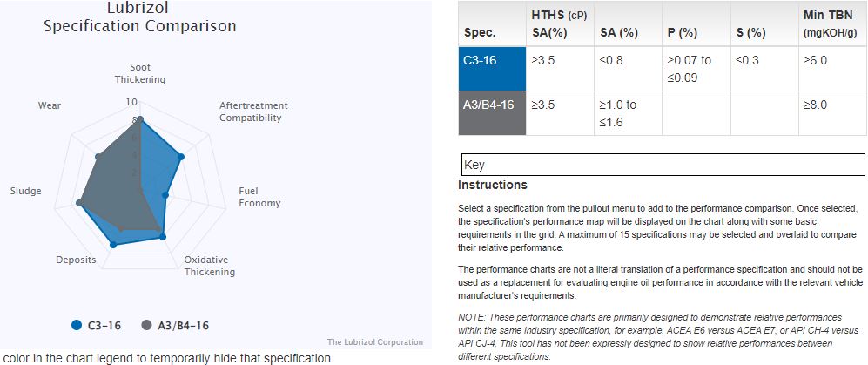Image resolution: width=868 pixels, height=365 pixels.
Task: Click the data point on Oxidative Thickening axis
Action: point(162,235)
